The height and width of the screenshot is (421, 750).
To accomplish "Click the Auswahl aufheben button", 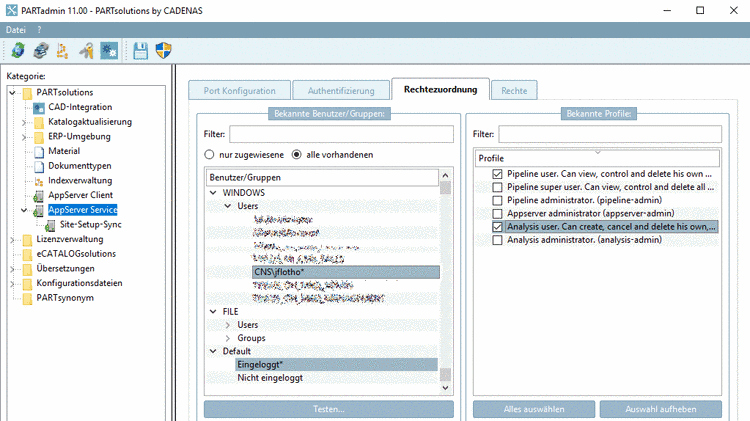I will (661, 409).
